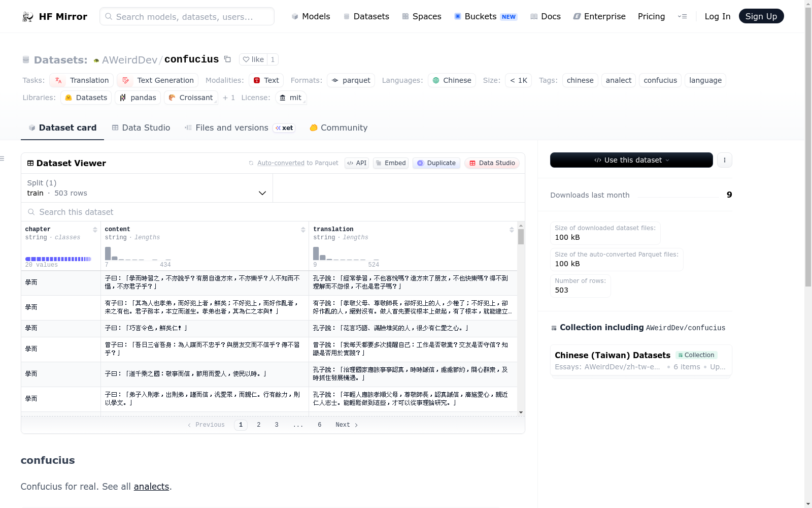Click the row starting 子曰：「巧言令色
Screen dimensions: 812x508
tap(269, 328)
